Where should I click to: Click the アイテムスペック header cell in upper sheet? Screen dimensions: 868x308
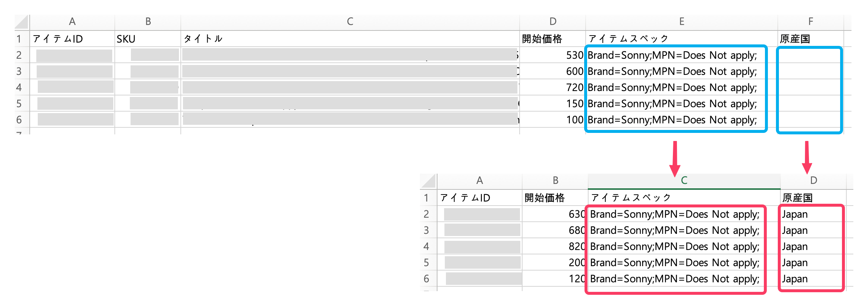click(681, 39)
